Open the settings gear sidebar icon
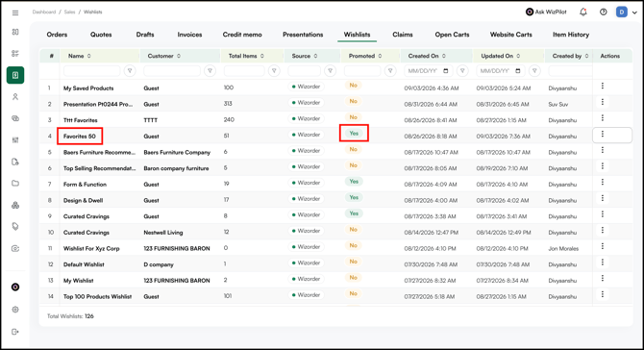Image resolution: width=644 pixels, height=350 pixels. pos(15,310)
